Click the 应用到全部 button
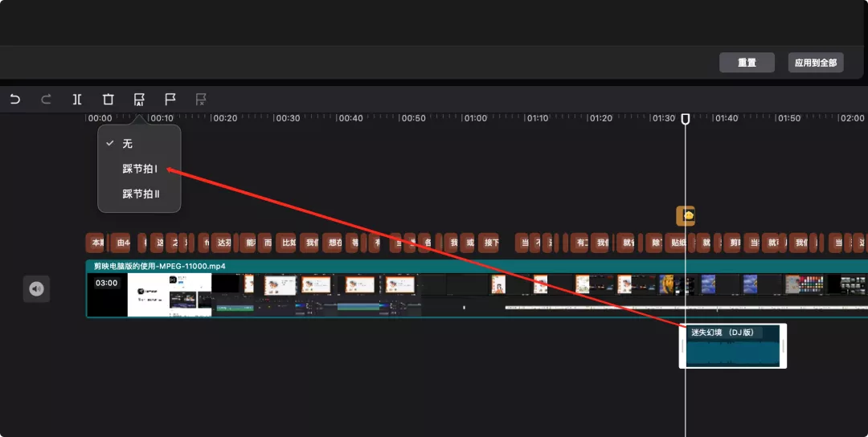 [x=816, y=63]
